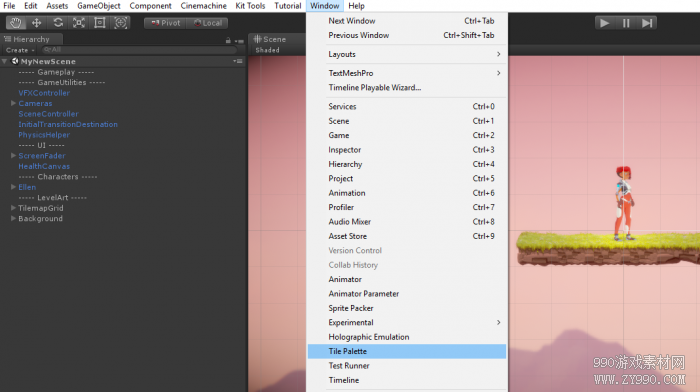Select the Ellen object in Hierarchy

[x=27, y=187]
